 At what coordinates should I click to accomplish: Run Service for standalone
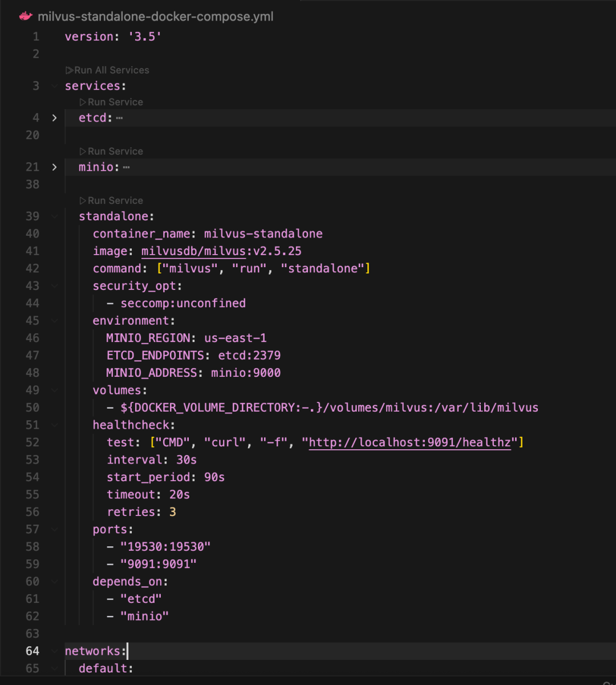click(x=111, y=201)
